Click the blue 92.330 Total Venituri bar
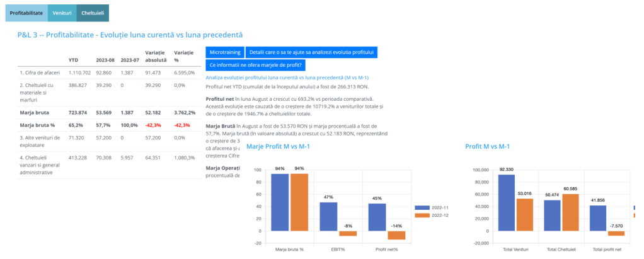Screen dimensions: 644x259 (506, 207)
